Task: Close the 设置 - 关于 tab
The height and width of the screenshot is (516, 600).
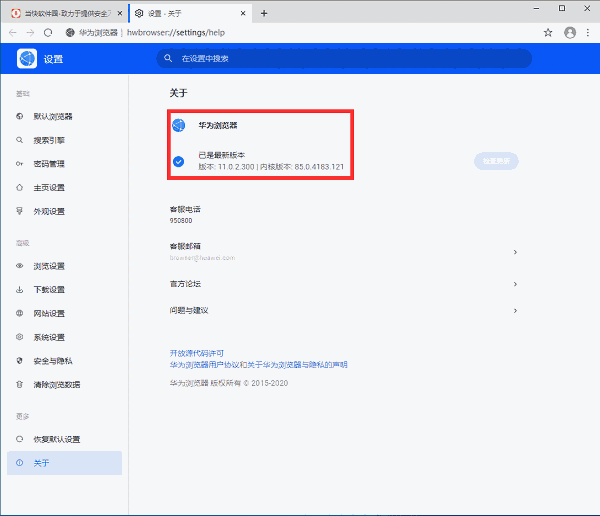Action: pos(243,13)
